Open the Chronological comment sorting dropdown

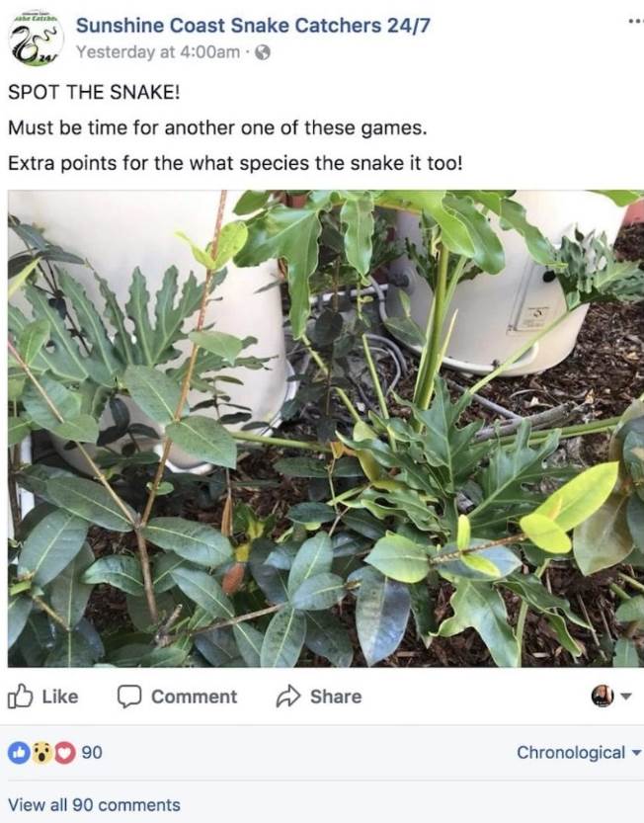(x=579, y=753)
